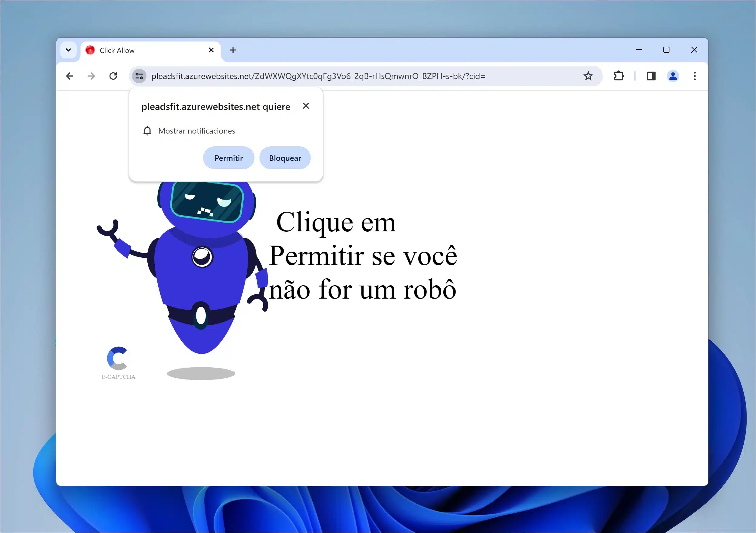Click the page reload icon
The image size is (756, 533).
pos(114,76)
